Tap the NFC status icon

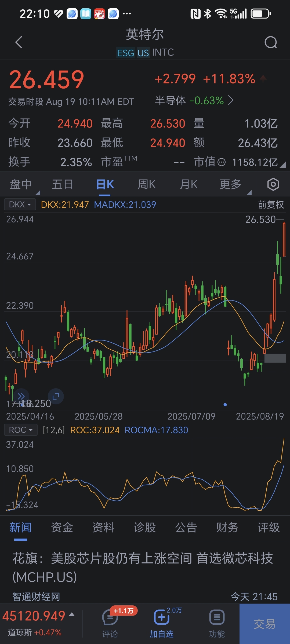point(195,13)
